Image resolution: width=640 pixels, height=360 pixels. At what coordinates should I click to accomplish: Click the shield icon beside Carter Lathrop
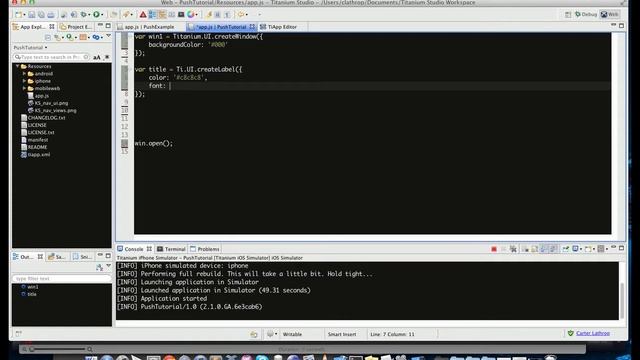tap(571, 333)
